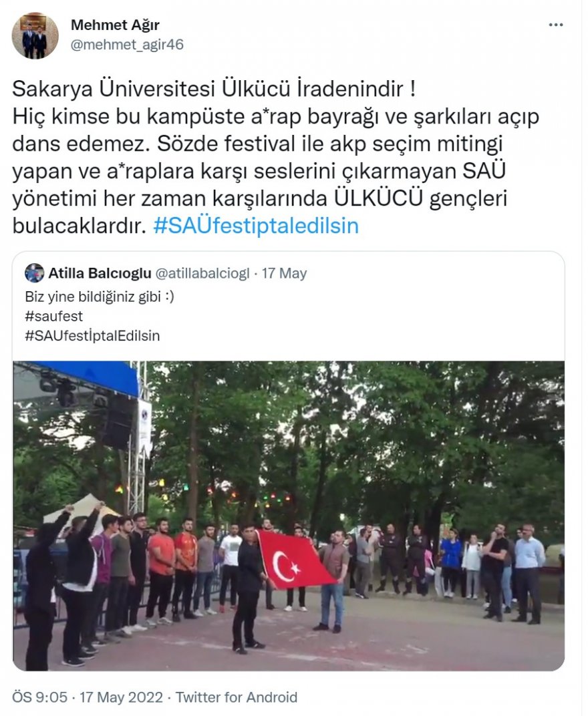Click the text 'Biz yine bildiğiniz gibi :)'

coord(100,297)
